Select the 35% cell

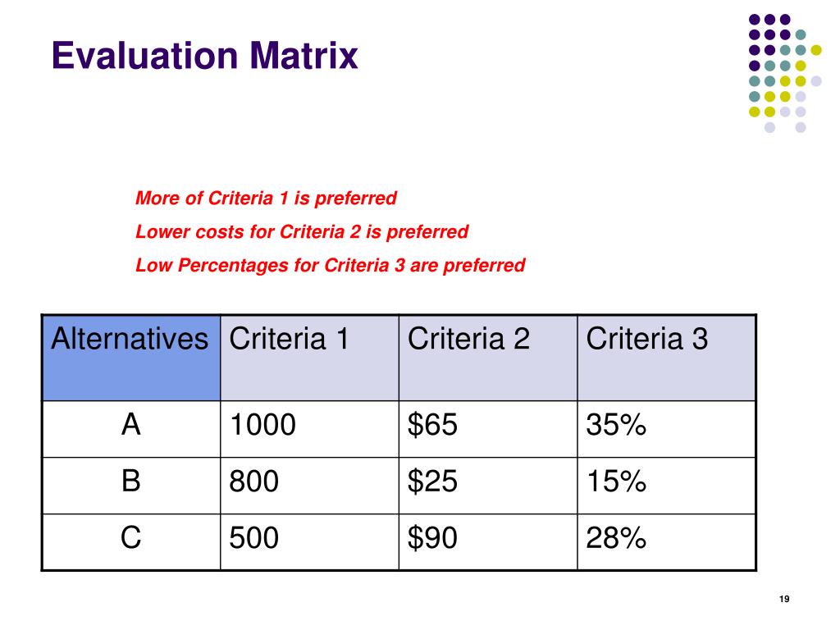[x=666, y=429]
